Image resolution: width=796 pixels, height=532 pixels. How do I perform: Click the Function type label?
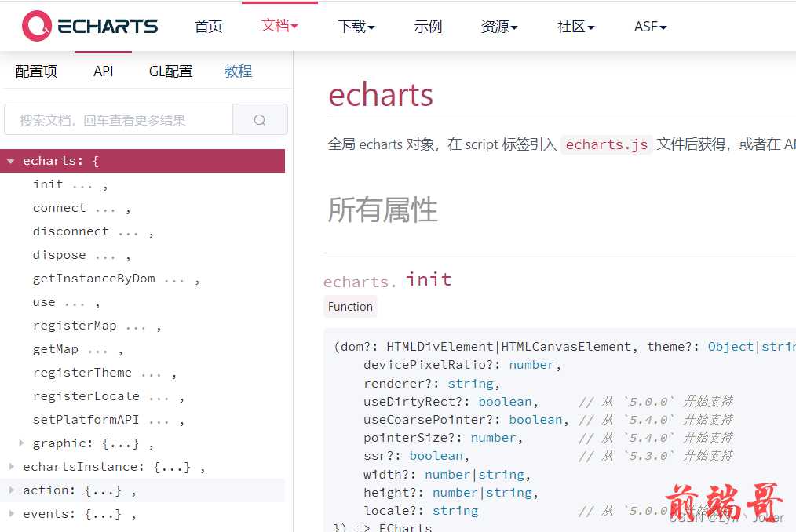350,307
